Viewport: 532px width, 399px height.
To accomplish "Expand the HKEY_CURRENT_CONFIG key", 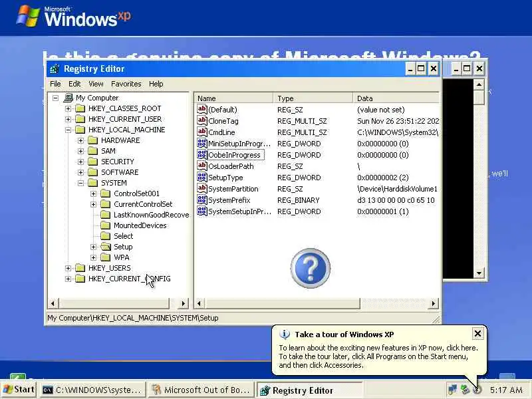I will [68, 279].
